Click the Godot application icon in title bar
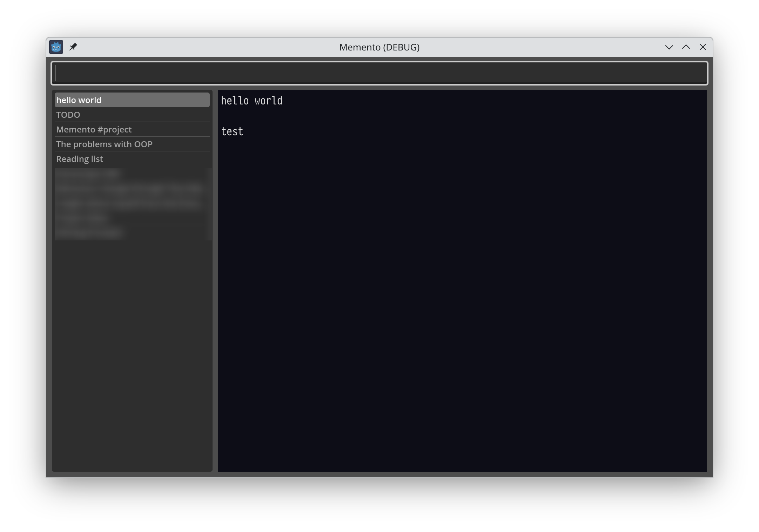The width and height of the screenshot is (759, 532). coord(56,47)
